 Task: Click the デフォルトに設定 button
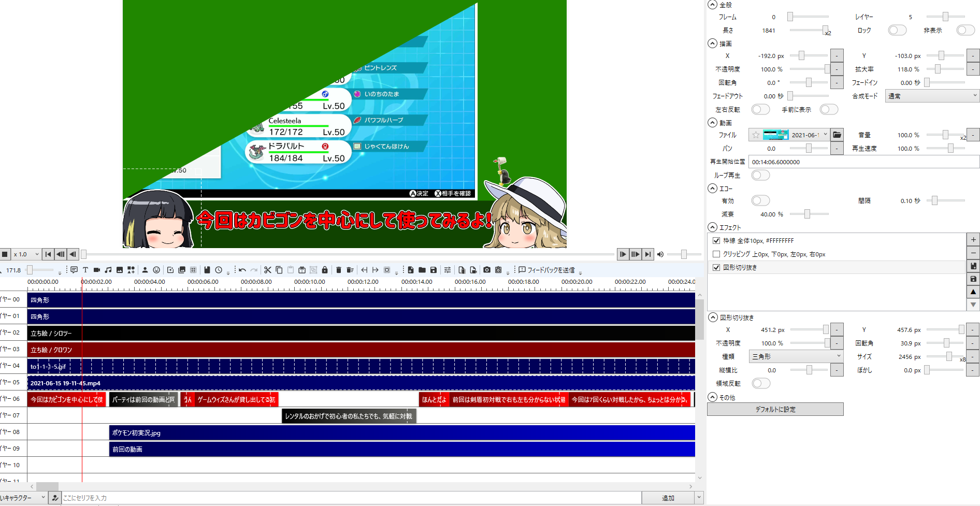click(775, 409)
